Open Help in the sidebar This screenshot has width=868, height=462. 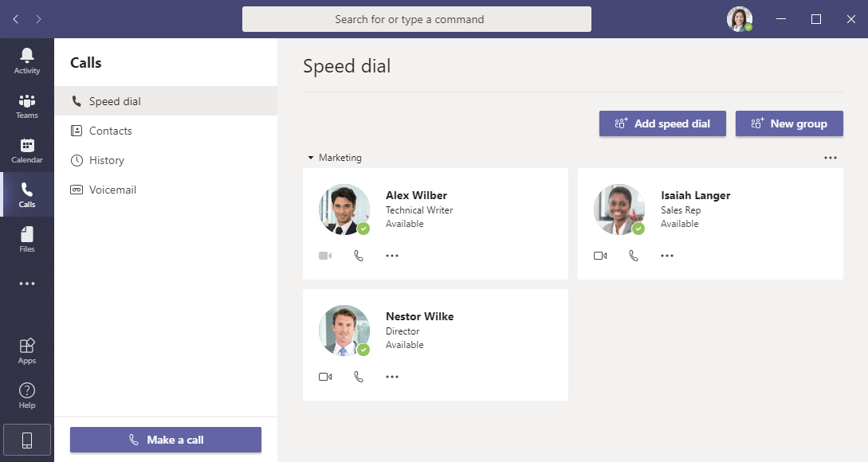[27, 395]
